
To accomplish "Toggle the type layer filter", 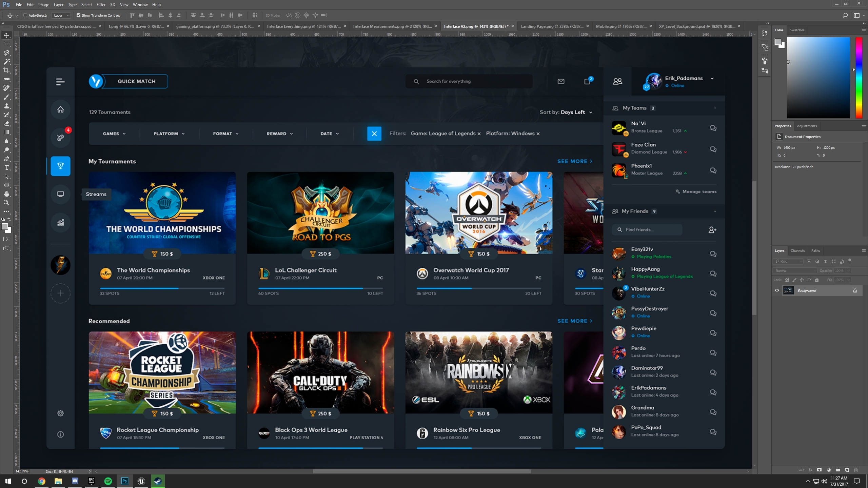I will [825, 261].
